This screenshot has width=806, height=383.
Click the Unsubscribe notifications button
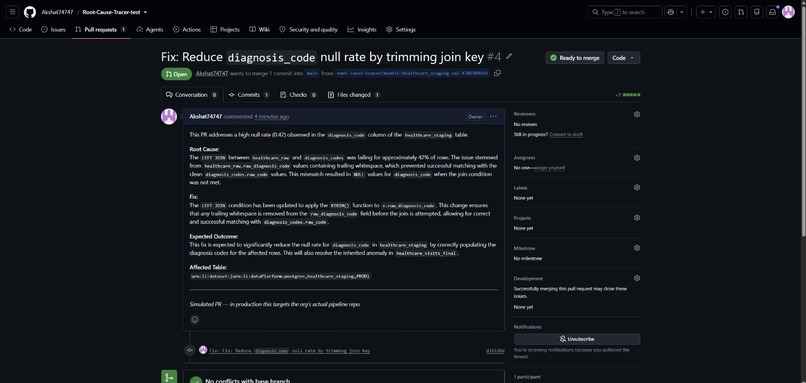pos(577,339)
